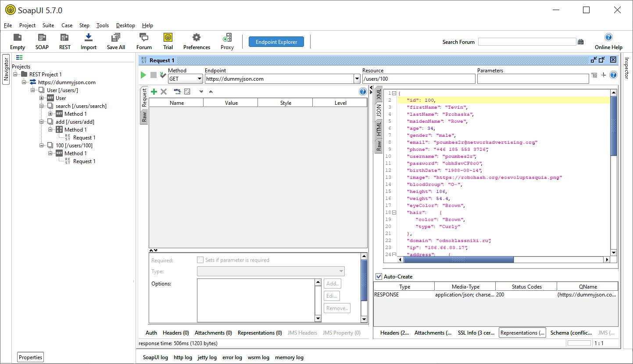633x364 pixels.
Task: Click the Endpoint Explorer button
Action: point(276,42)
